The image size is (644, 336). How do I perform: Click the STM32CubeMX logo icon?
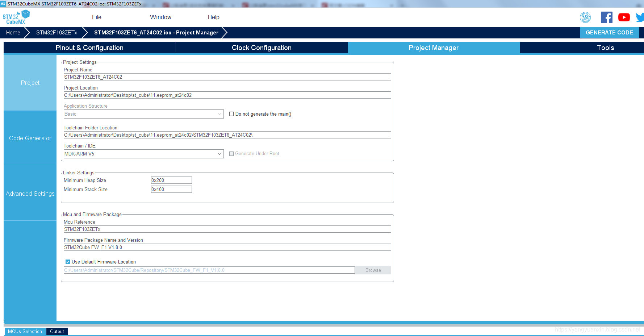[x=16, y=17]
